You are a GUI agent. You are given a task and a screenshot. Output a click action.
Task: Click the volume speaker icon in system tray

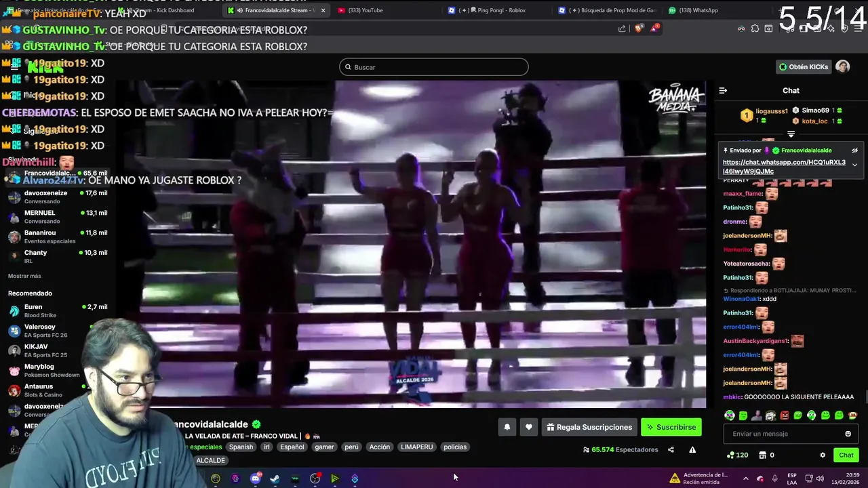point(819,479)
